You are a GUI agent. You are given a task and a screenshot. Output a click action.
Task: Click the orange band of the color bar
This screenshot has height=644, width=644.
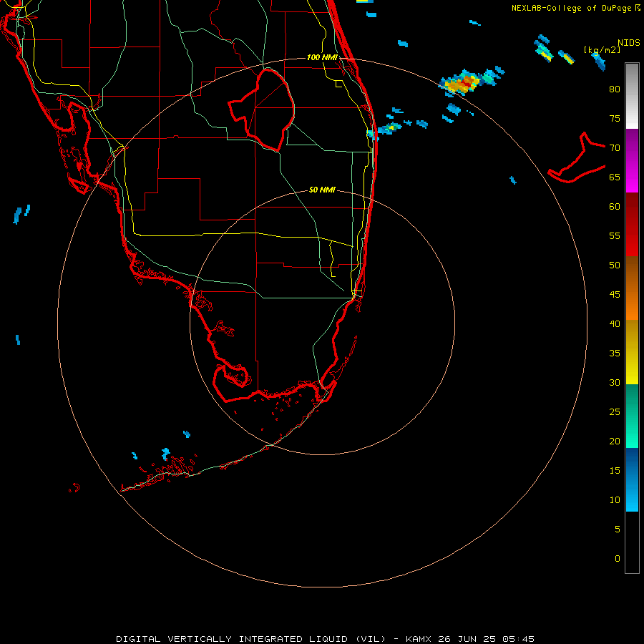coord(632,288)
